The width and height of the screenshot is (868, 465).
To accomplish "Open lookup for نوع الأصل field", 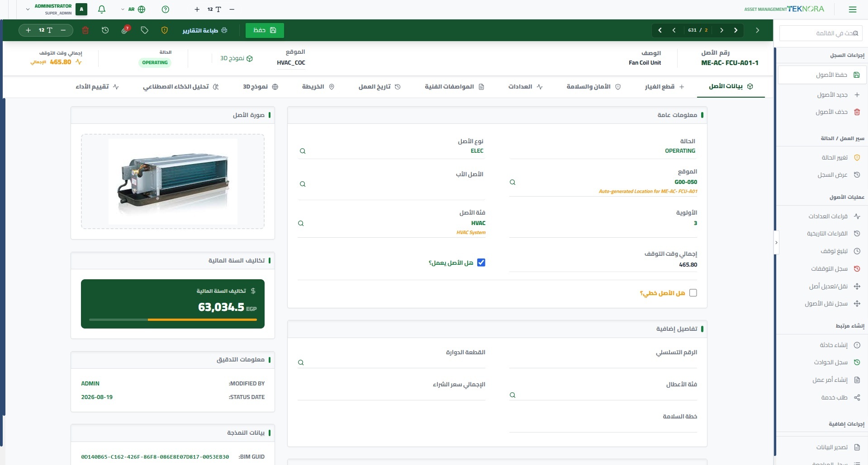I will tap(303, 151).
